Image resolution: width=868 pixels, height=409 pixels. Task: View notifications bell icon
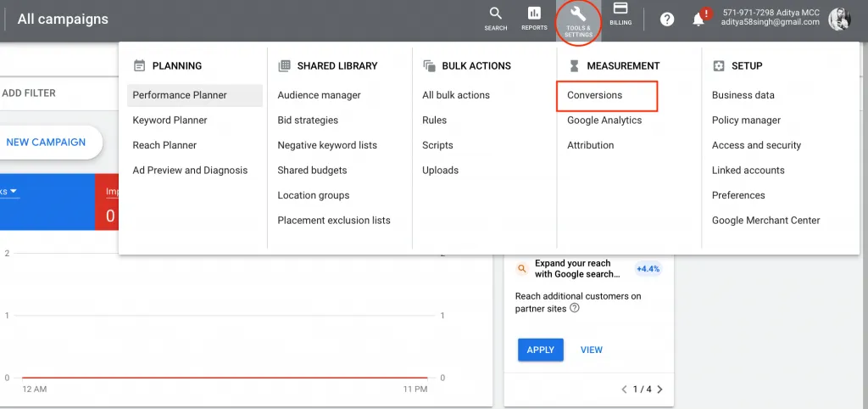tap(698, 20)
